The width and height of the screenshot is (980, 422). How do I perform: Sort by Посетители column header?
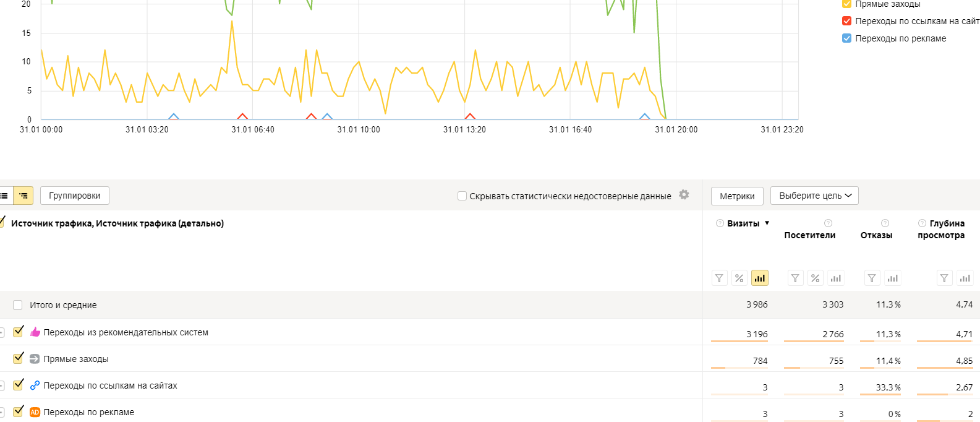809,235
